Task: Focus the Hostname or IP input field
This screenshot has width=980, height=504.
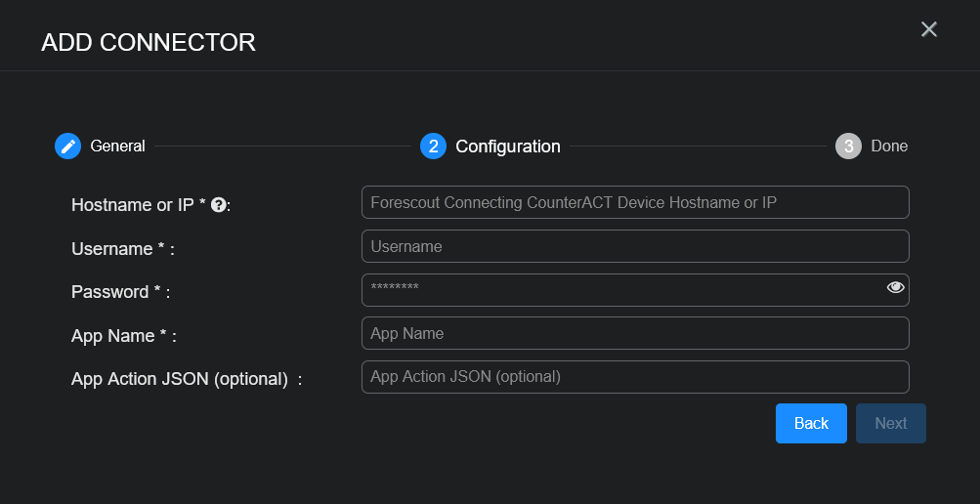Action: 635,202
